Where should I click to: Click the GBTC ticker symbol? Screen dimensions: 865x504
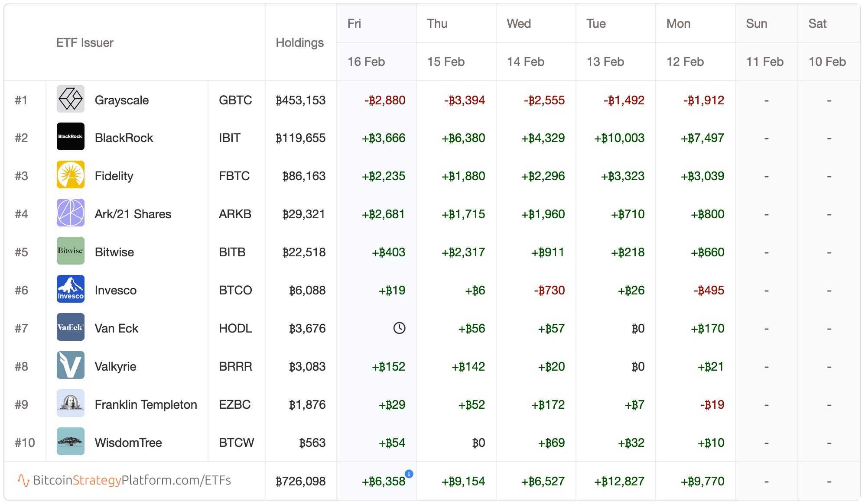(235, 100)
